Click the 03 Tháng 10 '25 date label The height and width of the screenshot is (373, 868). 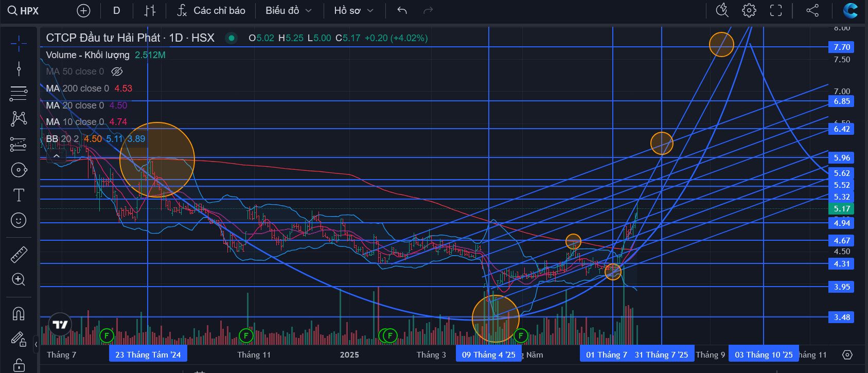[x=764, y=354]
